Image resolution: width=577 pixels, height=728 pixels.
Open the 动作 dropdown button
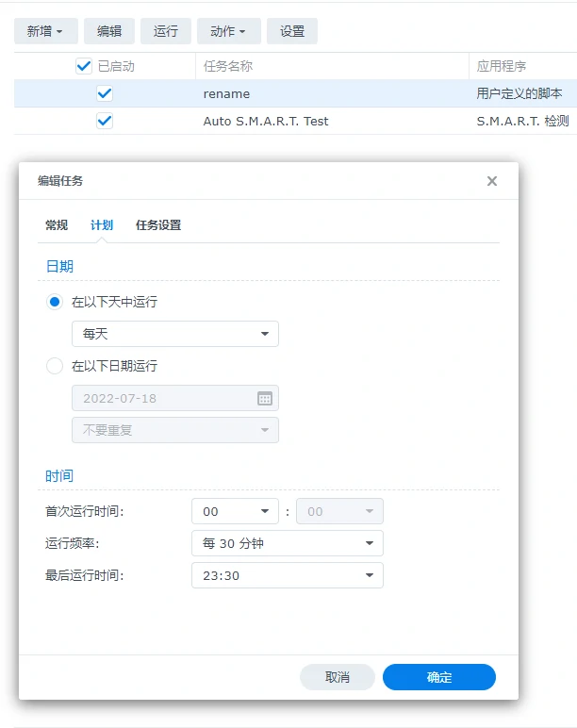(229, 31)
